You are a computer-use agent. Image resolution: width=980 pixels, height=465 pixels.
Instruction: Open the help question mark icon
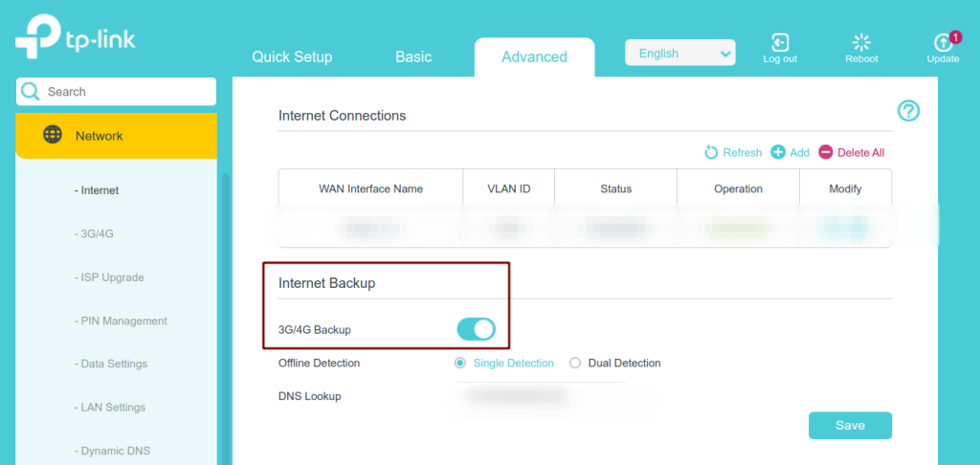pos(908,111)
